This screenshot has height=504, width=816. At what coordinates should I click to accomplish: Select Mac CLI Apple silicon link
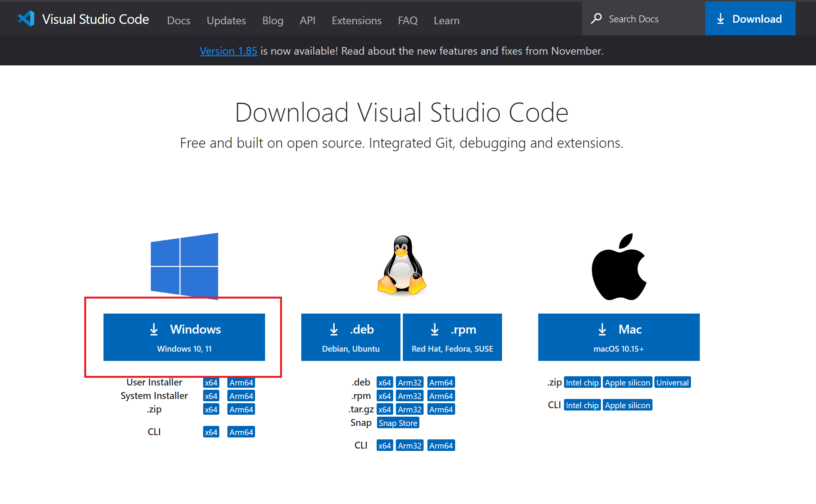pos(627,405)
